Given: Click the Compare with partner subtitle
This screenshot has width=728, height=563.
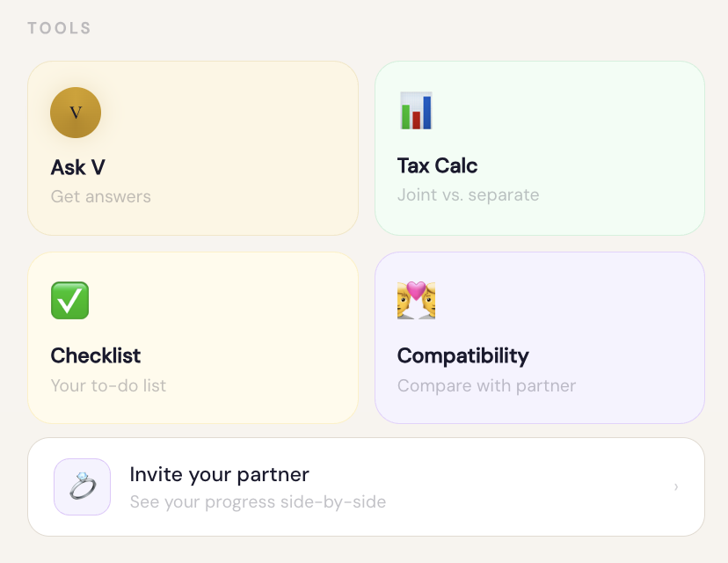Looking at the screenshot, I should click(486, 385).
